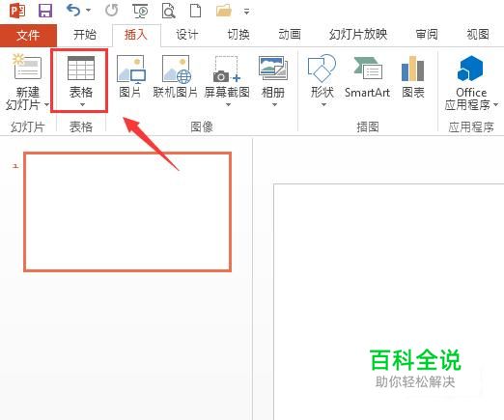Switch to the 开始 (Home) tab

[85, 35]
